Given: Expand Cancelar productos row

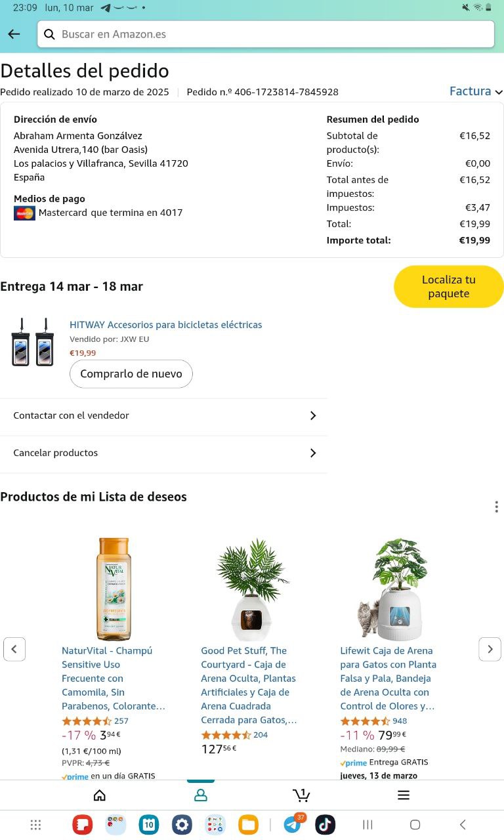Looking at the screenshot, I should (163, 453).
